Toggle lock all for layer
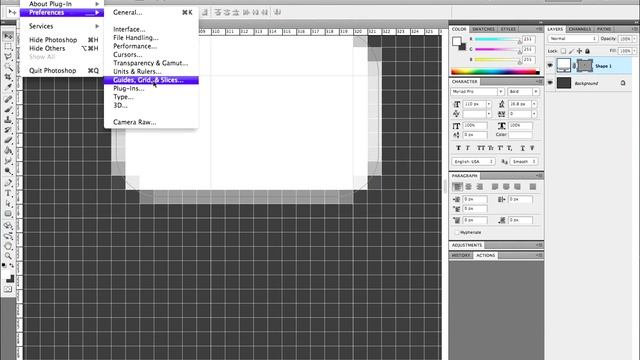640x360 pixels. (x=587, y=51)
